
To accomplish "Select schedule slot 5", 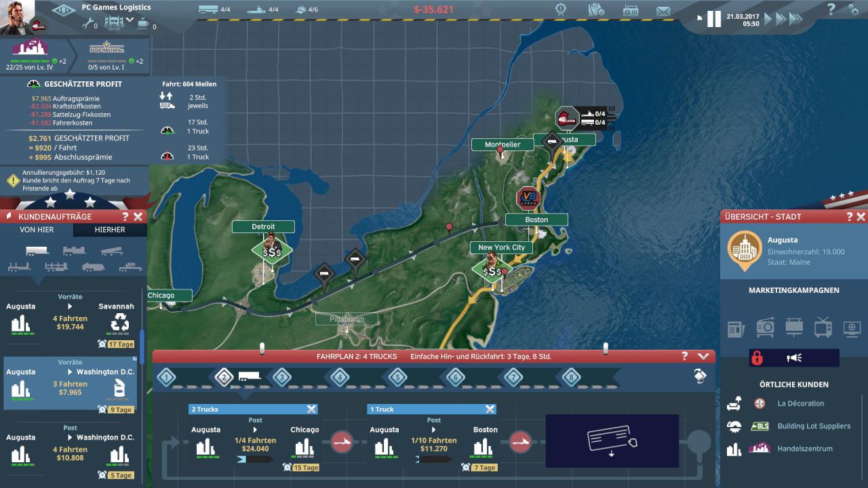I will (397, 378).
